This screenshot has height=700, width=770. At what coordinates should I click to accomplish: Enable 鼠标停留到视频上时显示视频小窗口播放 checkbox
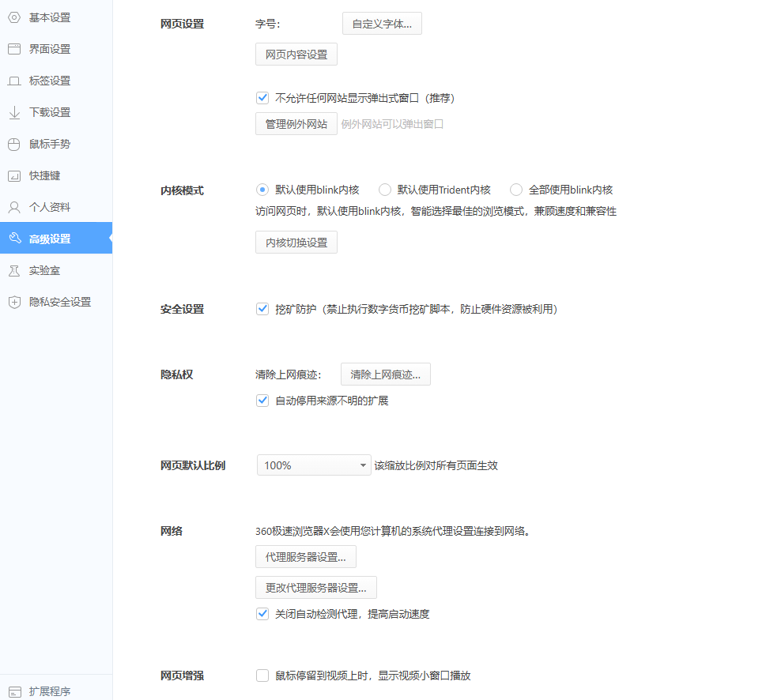tap(262, 676)
